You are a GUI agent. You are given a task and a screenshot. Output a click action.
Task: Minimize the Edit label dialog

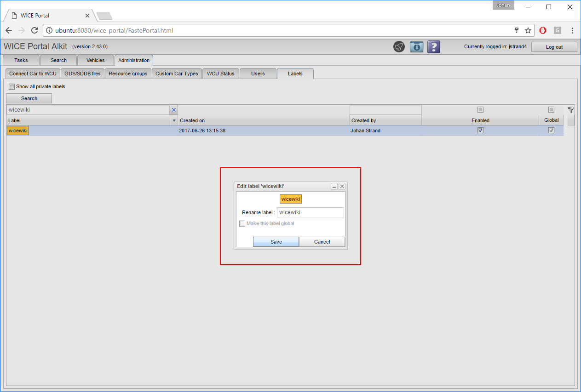pos(334,187)
